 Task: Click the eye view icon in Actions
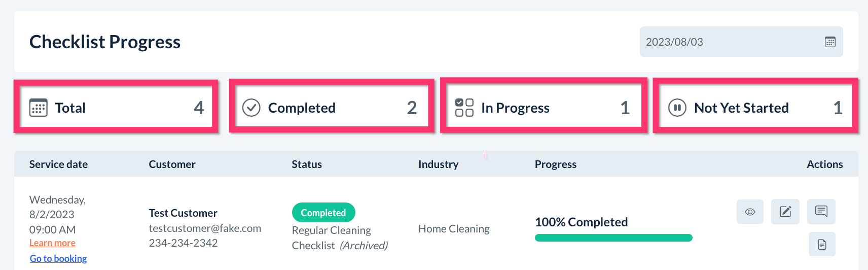pyautogui.click(x=750, y=212)
